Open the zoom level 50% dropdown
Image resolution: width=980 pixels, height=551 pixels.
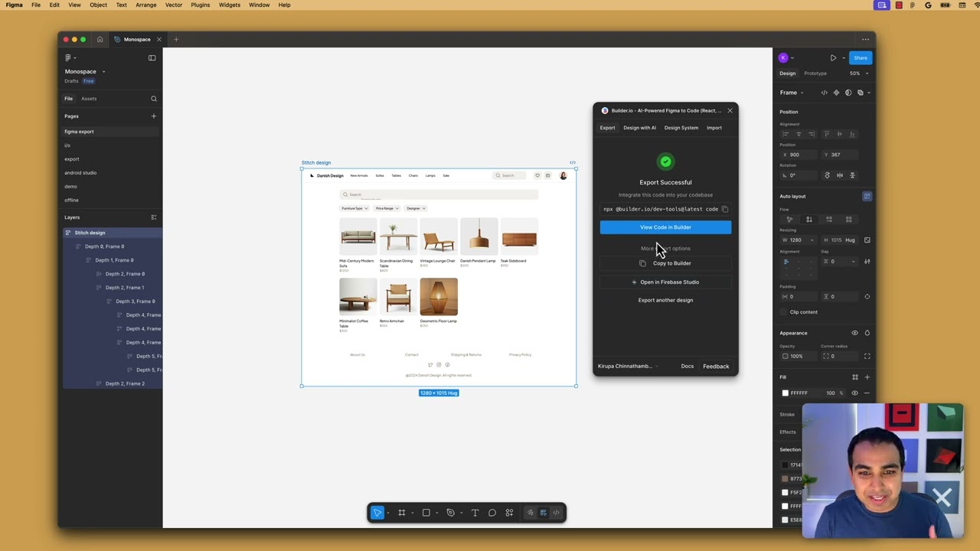click(x=857, y=73)
